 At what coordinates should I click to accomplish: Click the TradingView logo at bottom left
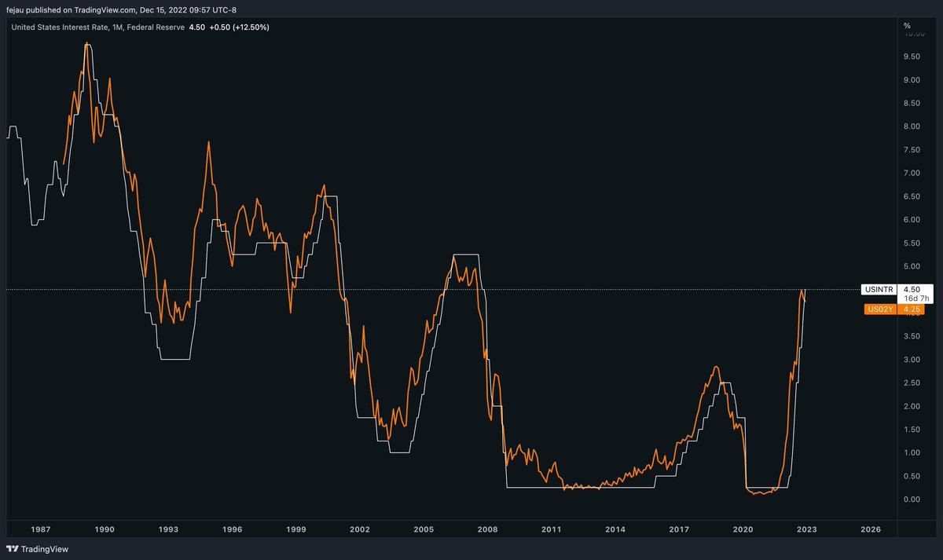pos(37,549)
